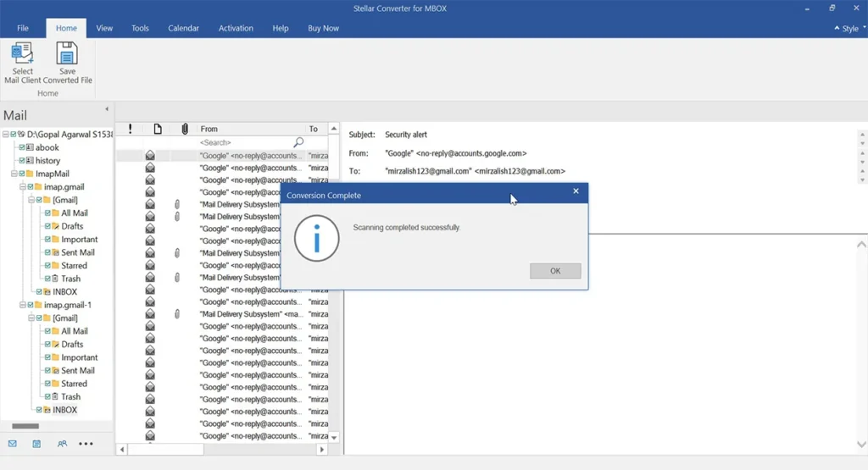This screenshot has height=470, width=868.
Task: Collapse first [Gmail] folder node
Action: click(31, 200)
